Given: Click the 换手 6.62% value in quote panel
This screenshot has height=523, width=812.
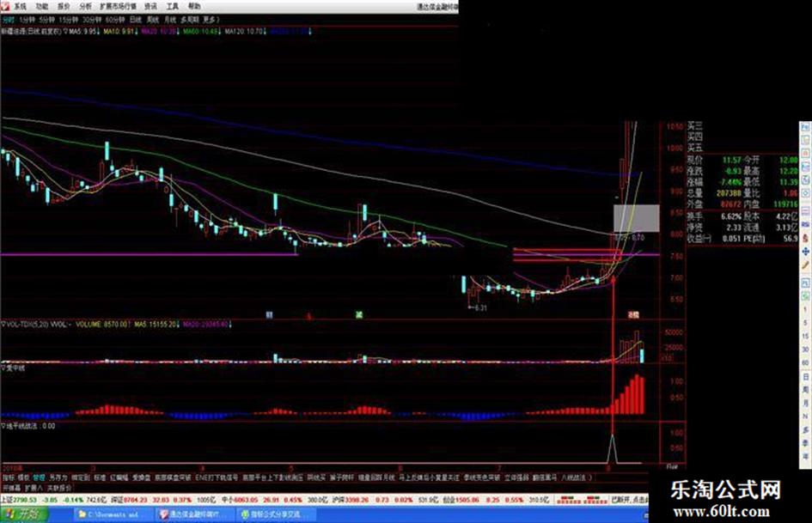Looking at the screenshot, I should click(730, 216).
